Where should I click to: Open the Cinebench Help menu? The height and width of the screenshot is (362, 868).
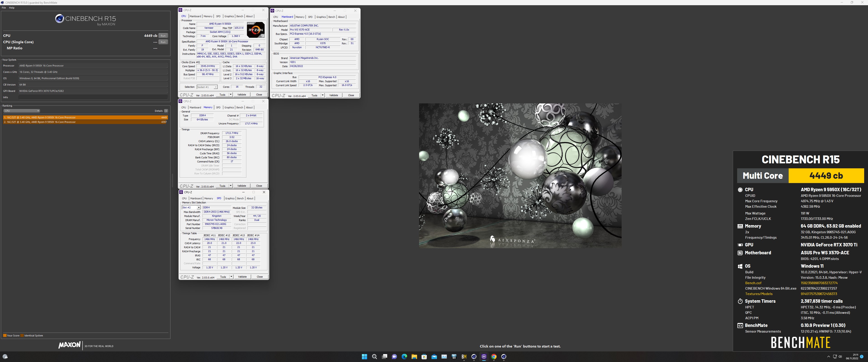coord(12,8)
